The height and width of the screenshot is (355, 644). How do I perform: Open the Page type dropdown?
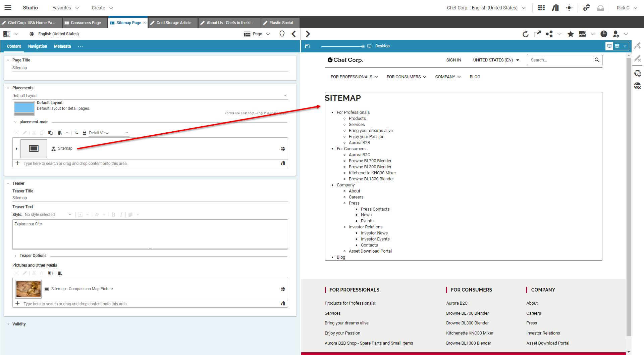(257, 34)
